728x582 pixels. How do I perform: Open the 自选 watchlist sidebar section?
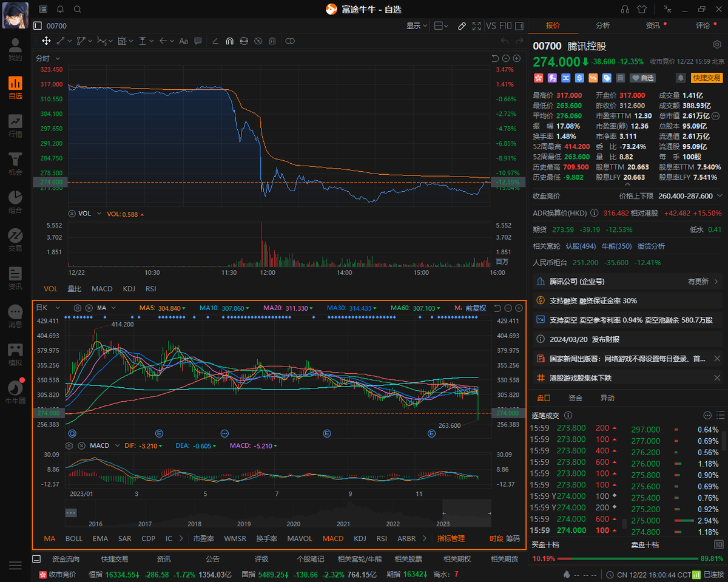(x=15, y=88)
